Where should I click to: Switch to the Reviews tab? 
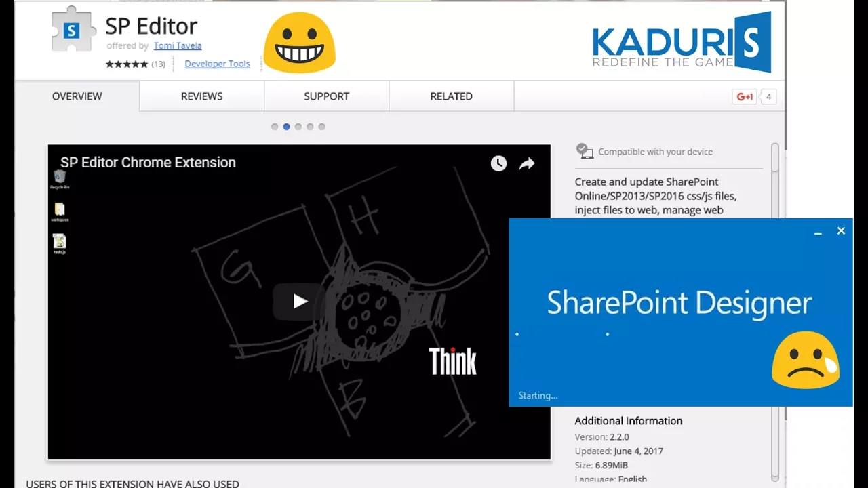tap(202, 96)
